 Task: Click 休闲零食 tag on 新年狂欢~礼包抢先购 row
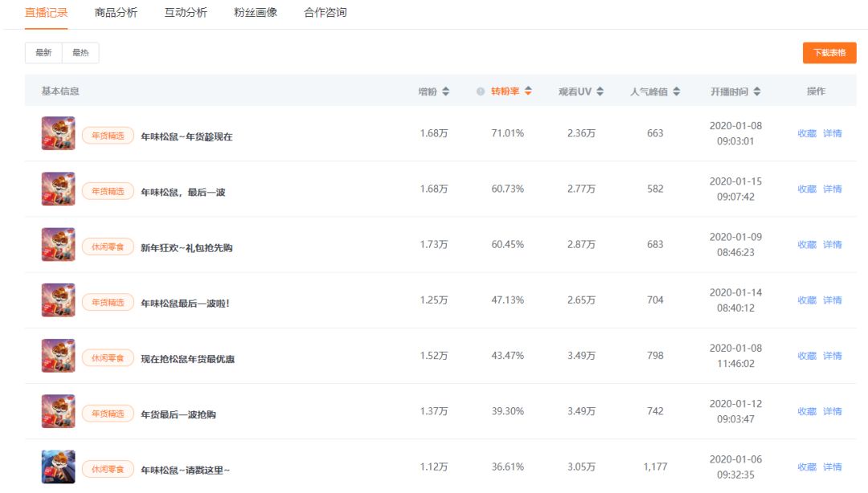coord(108,246)
